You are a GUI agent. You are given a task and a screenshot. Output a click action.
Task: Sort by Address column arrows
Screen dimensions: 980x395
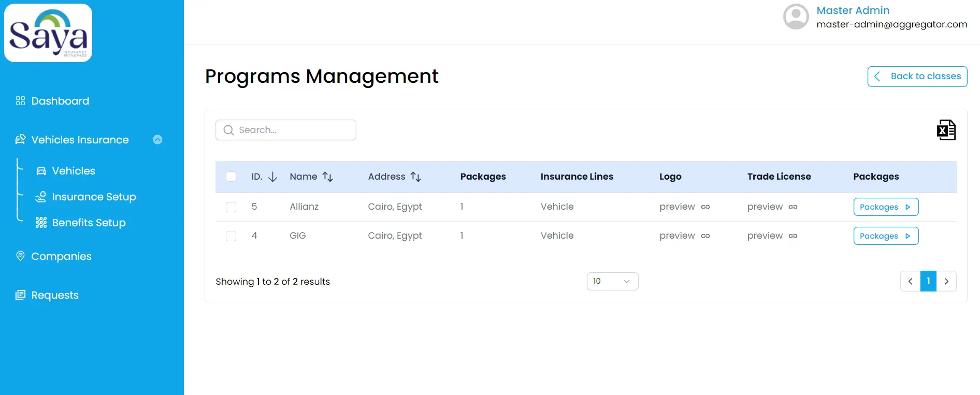pos(415,177)
